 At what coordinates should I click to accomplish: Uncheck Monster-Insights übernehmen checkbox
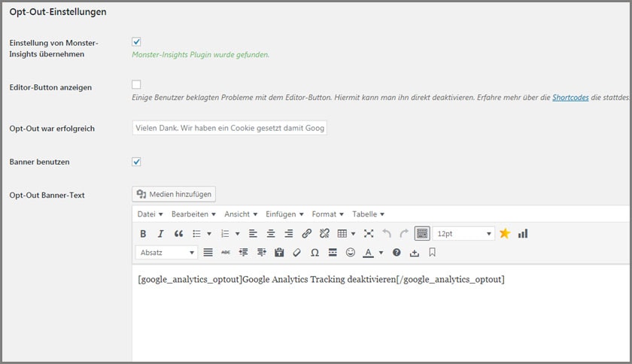pos(136,42)
